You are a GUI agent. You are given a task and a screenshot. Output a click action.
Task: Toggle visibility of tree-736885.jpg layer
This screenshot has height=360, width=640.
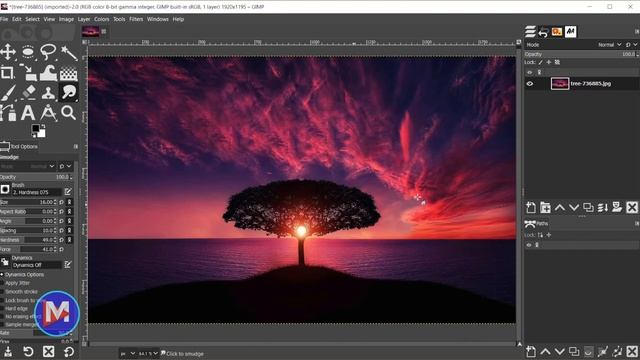click(x=530, y=84)
